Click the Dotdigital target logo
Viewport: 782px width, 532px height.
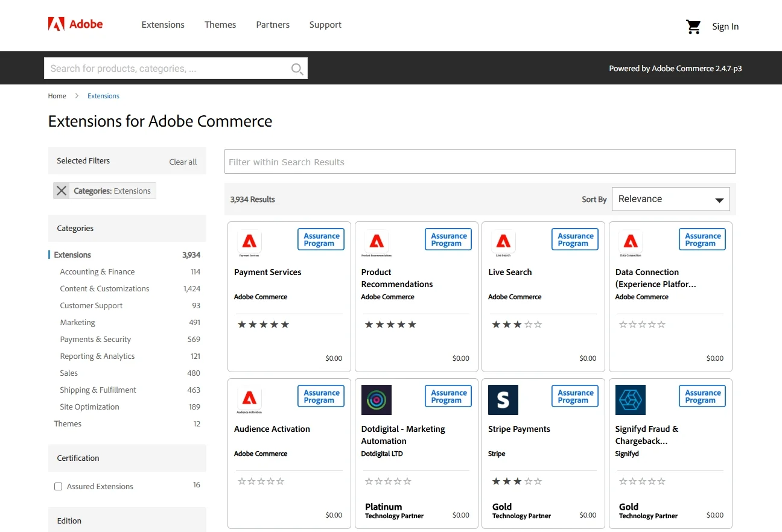click(x=377, y=400)
